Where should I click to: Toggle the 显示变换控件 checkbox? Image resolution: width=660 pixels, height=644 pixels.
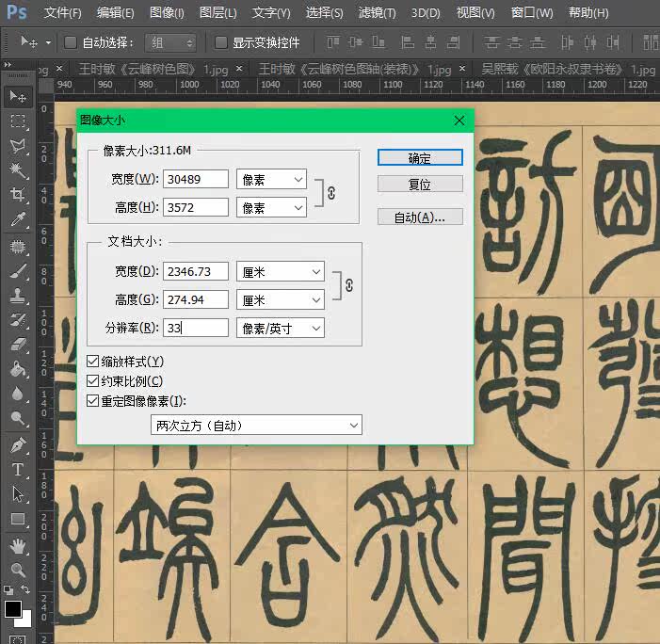[x=221, y=42]
